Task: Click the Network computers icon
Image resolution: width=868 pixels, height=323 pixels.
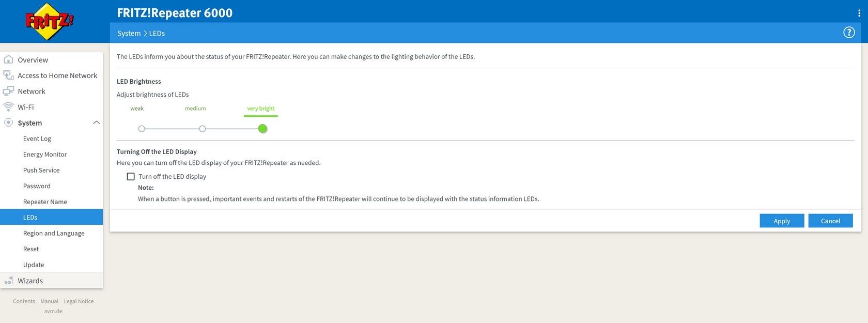Action: [x=8, y=91]
